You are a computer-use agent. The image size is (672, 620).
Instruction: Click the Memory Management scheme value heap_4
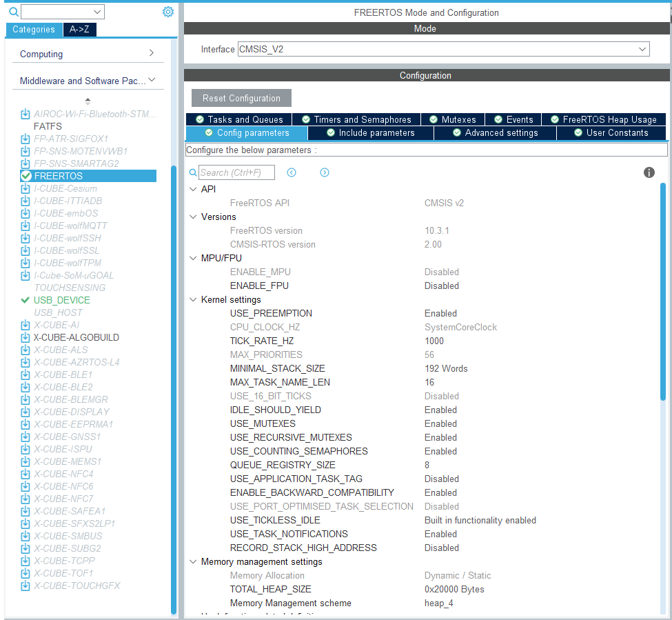click(439, 603)
